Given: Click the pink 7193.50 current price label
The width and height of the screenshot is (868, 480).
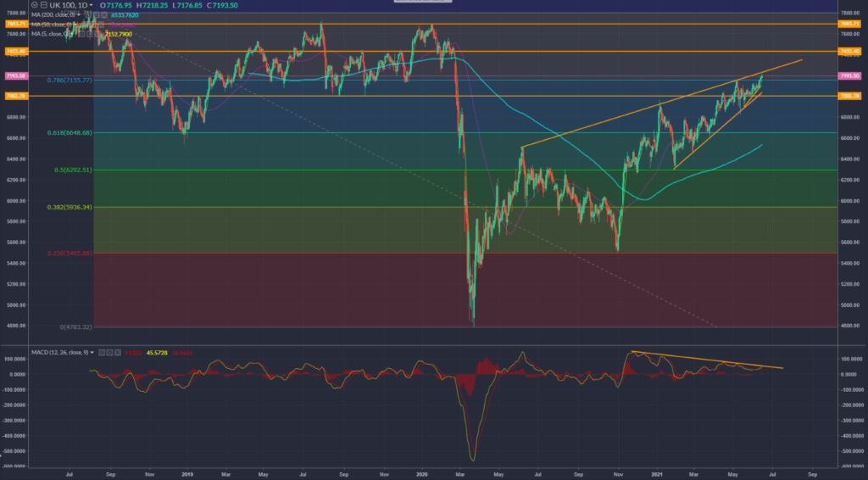Looking at the screenshot, I should pos(850,76).
